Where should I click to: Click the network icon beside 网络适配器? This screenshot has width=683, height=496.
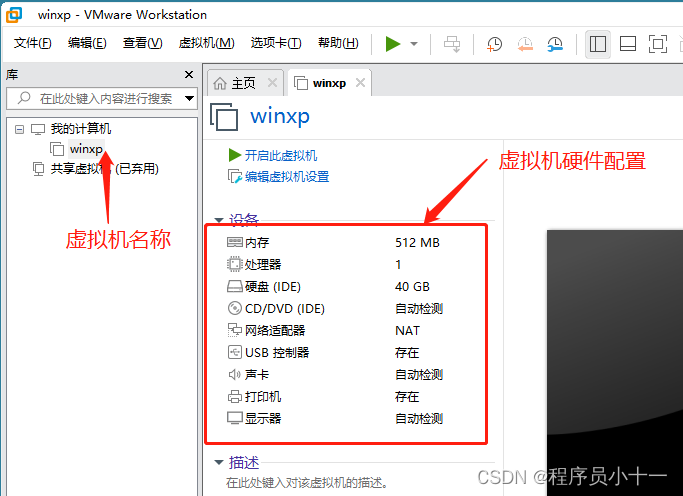tap(234, 330)
